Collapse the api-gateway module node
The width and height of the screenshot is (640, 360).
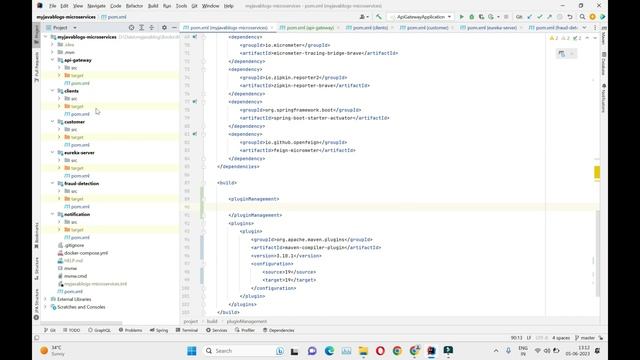coord(52,60)
